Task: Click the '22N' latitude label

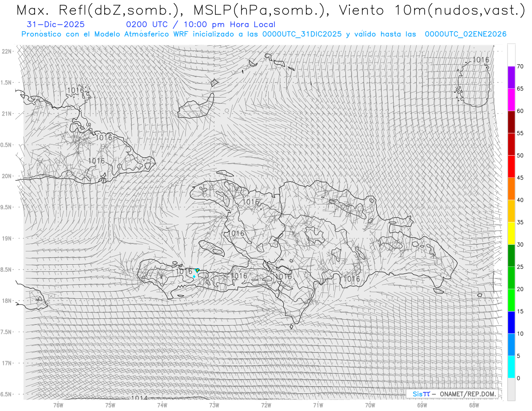Action: [7, 51]
